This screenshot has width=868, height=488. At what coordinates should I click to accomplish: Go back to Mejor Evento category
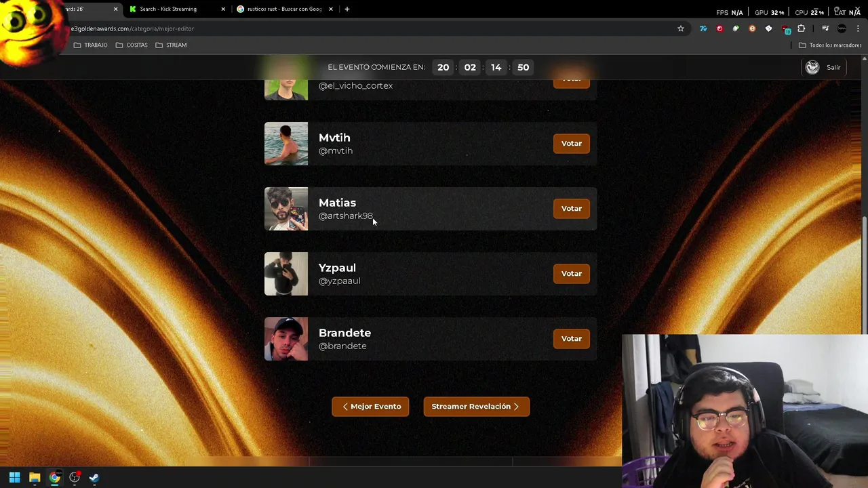point(370,406)
